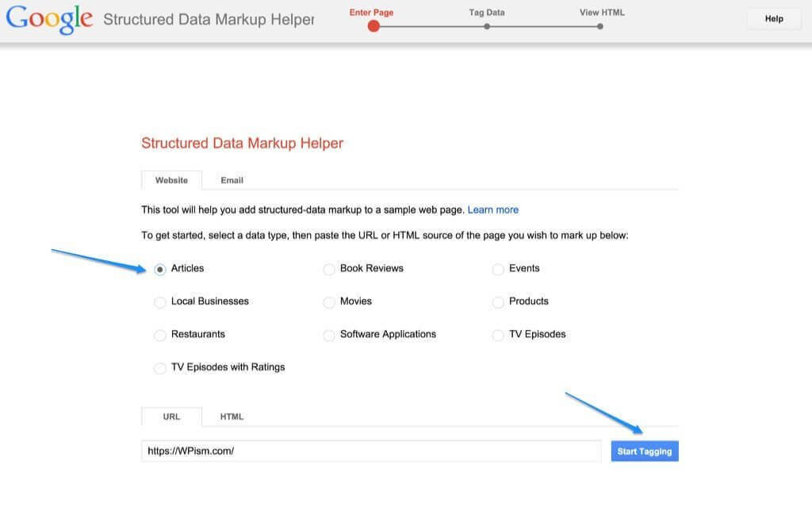This screenshot has width=812, height=515.
Task: Open the Learn more link
Action: 493,209
